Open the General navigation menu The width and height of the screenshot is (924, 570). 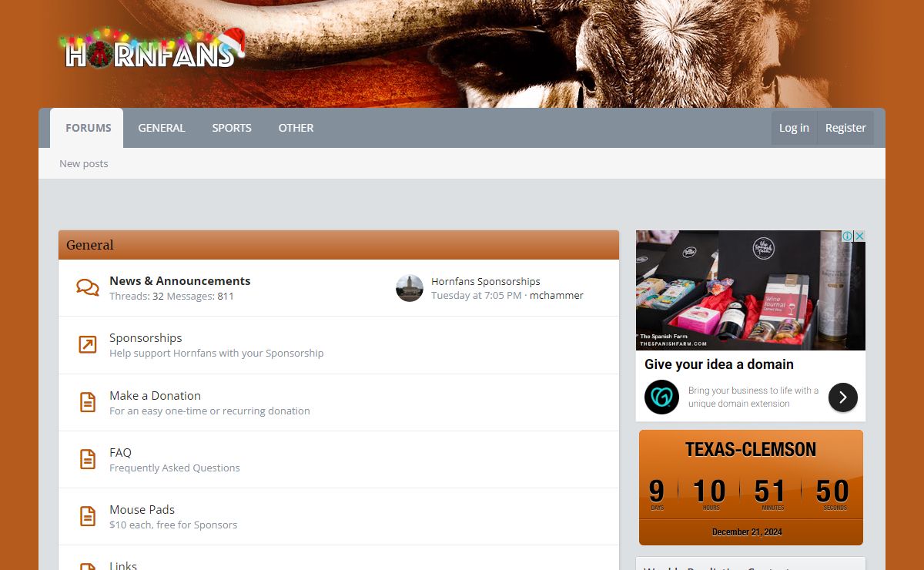coord(162,128)
